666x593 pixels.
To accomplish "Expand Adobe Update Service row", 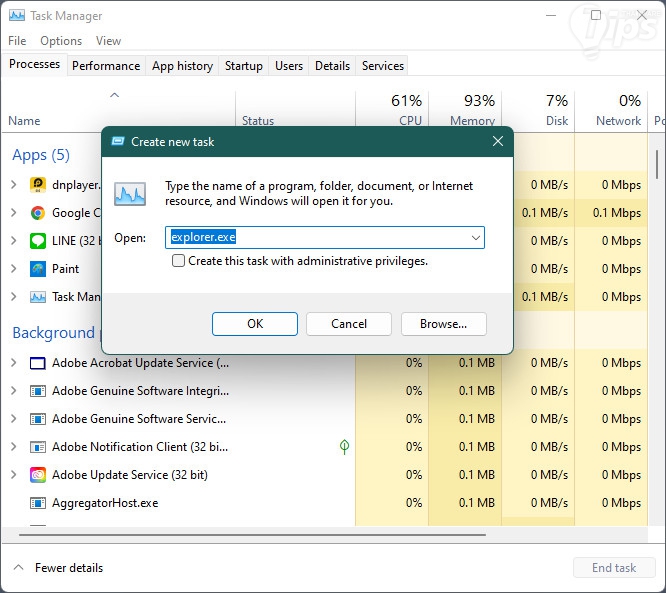I will point(14,475).
